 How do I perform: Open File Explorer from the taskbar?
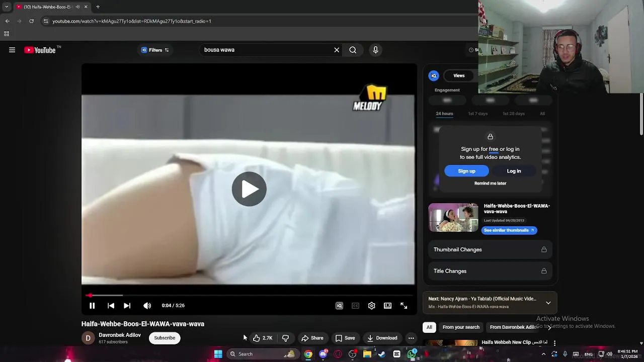pos(367,354)
